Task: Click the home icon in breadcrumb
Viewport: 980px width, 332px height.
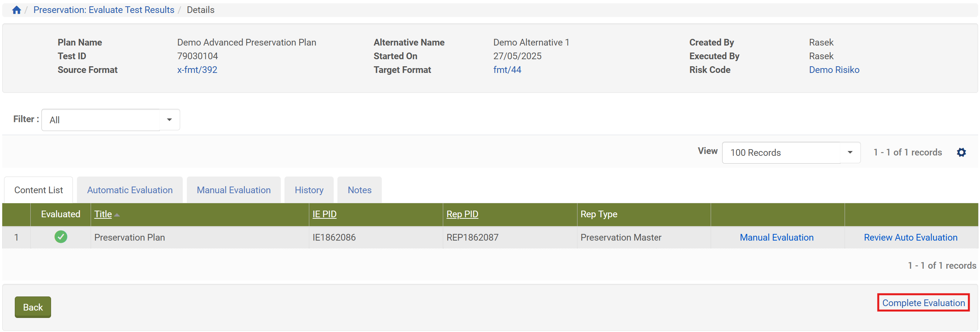Action: point(16,10)
